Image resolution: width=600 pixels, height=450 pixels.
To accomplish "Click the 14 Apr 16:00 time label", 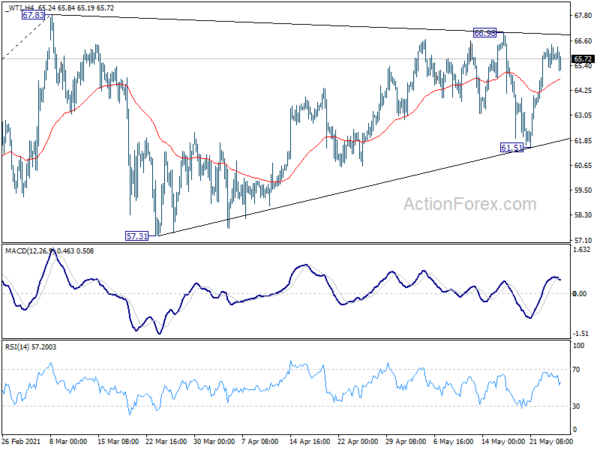I will coord(310,441).
